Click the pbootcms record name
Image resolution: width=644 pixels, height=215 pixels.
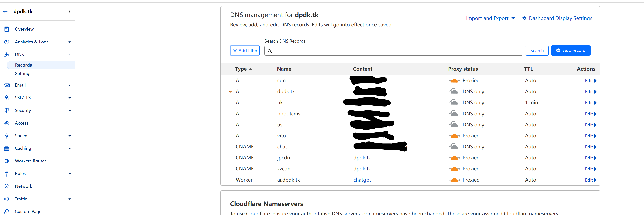click(x=289, y=114)
